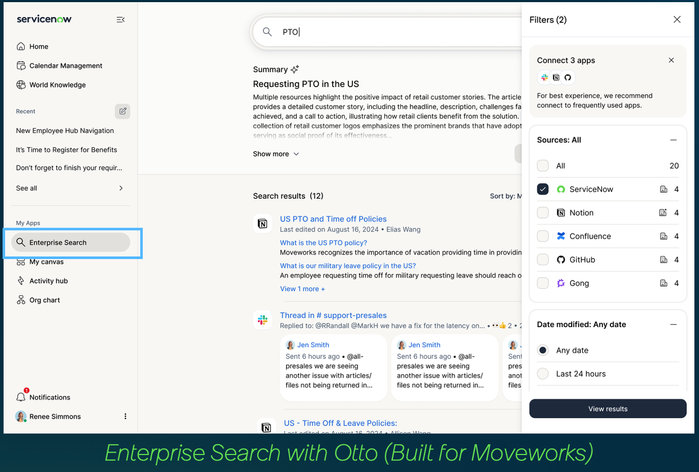This screenshot has width=699, height=472.
Task: Click Jen Smith name in first message card
Action: click(x=313, y=345)
